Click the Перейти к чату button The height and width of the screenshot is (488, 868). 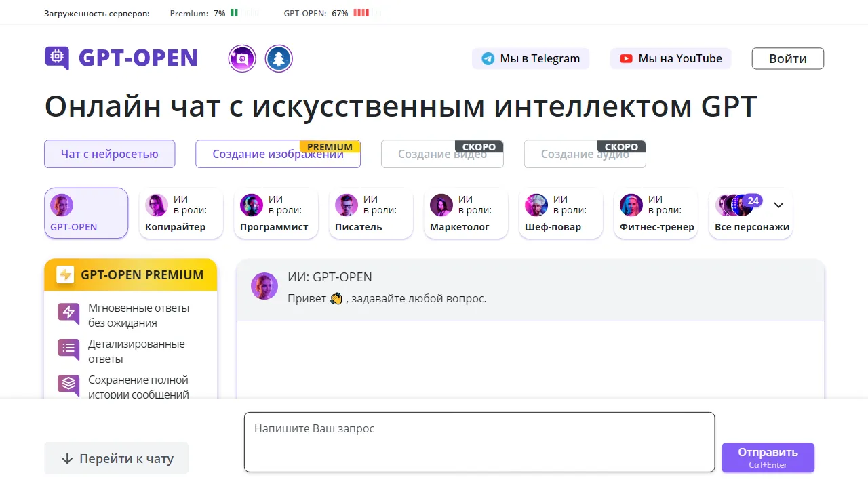click(x=117, y=458)
